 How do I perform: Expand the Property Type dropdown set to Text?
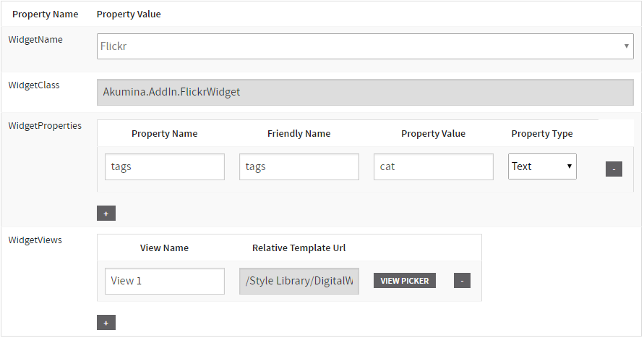pos(542,166)
